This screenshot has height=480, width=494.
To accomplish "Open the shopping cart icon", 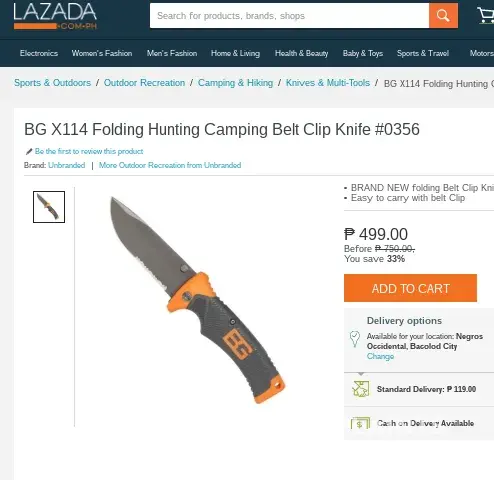I will [x=486, y=15].
